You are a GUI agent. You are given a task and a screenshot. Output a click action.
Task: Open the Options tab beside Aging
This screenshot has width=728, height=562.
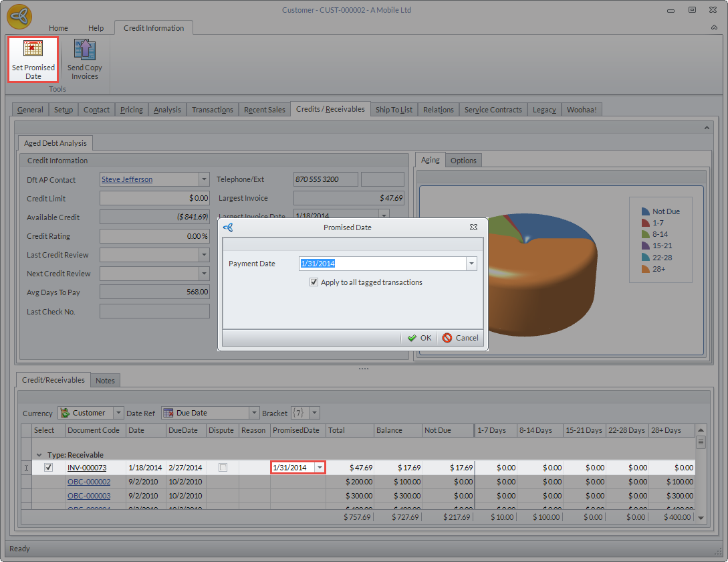coord(463,161)
